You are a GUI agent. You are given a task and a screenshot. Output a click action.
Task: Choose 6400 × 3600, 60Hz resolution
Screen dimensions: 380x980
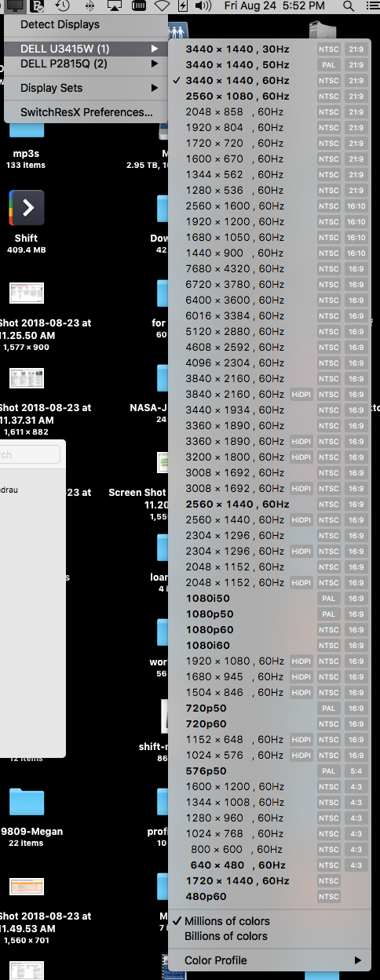point(269,300)
